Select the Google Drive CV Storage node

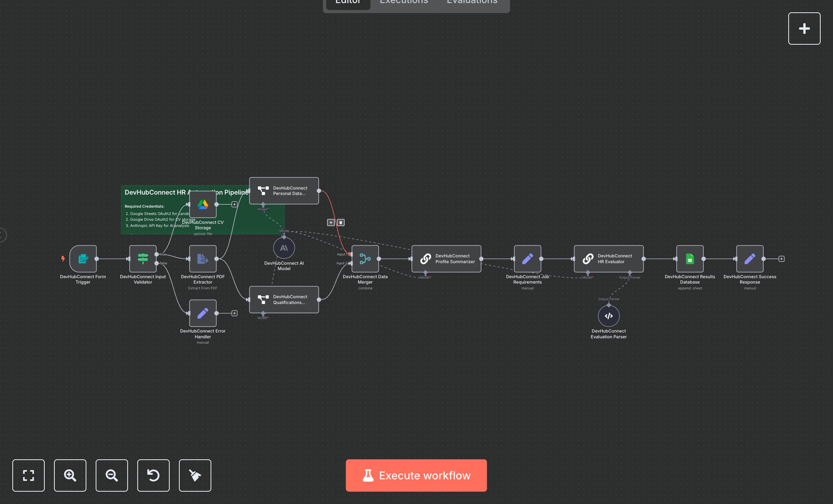[203, 205]
